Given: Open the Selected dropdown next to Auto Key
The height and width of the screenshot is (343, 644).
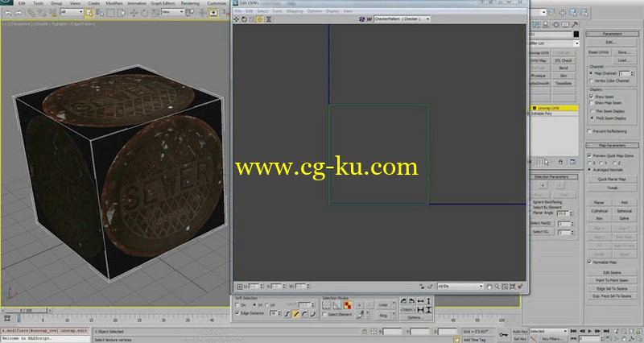Looking at the screenshot, I should [548, 331].
